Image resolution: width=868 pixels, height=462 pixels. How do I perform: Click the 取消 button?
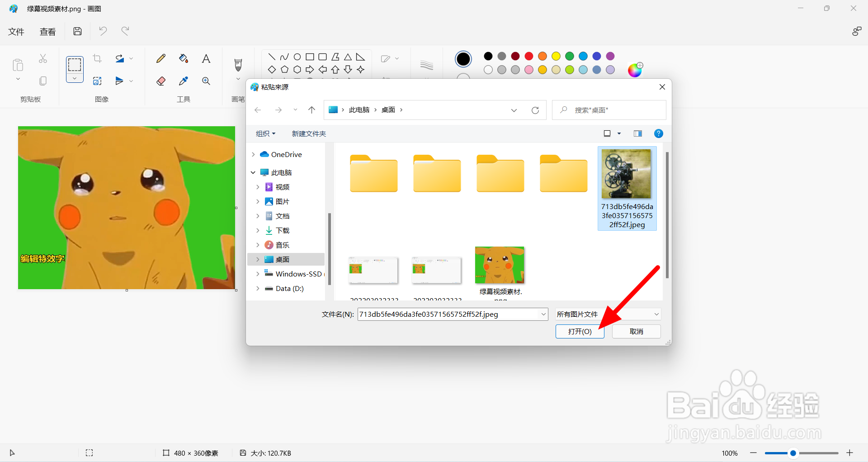click(637, 331)
